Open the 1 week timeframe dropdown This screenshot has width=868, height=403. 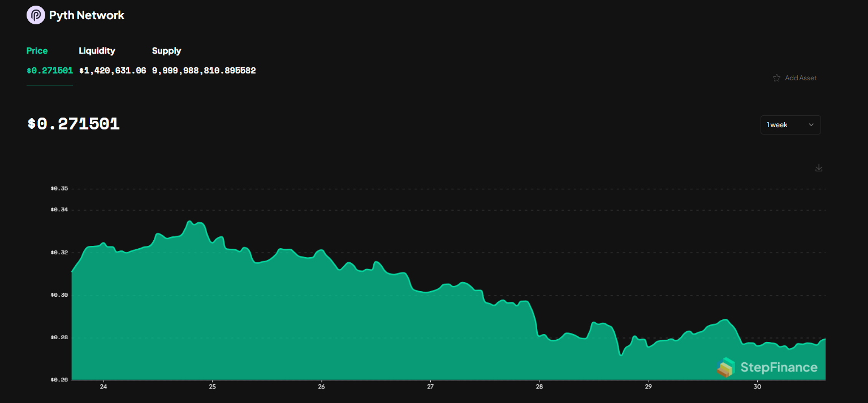(x=790, y=125)
